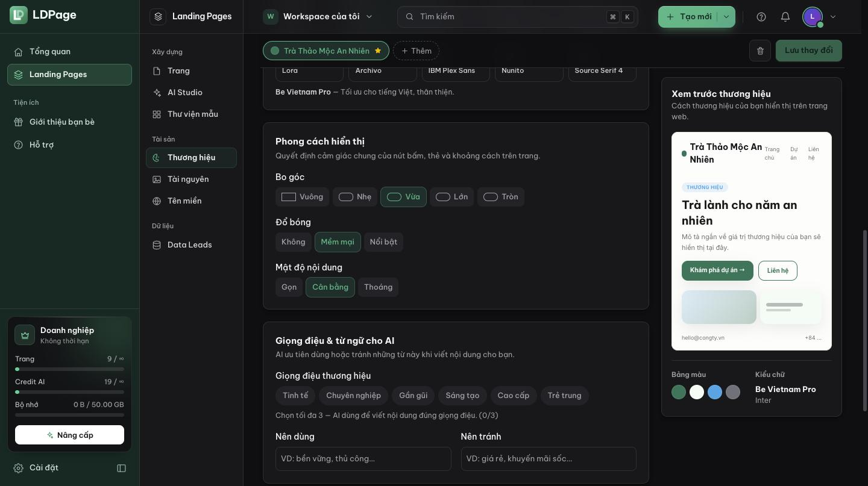This screenshot has height=486, width=868.
Task: Set shadow to Không
Action: [x=294, y=242]
